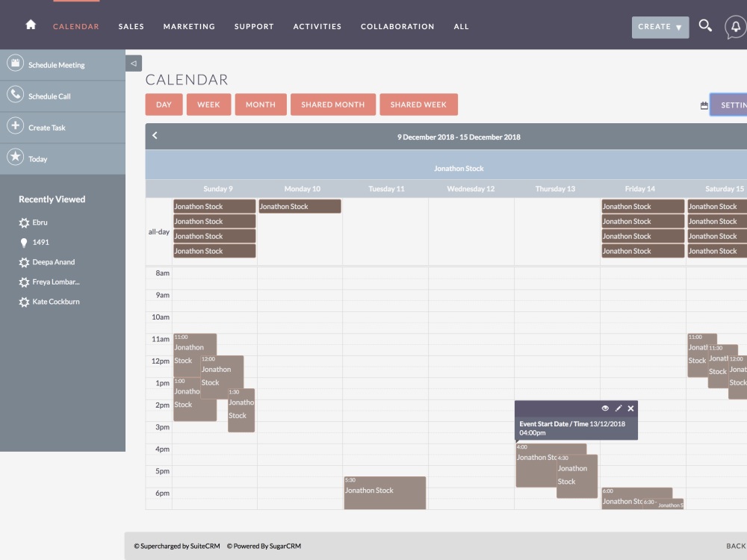Open Sunday 1:30 Jonathon Stock event
Screen dimensions: 747x560
[241, 410]
